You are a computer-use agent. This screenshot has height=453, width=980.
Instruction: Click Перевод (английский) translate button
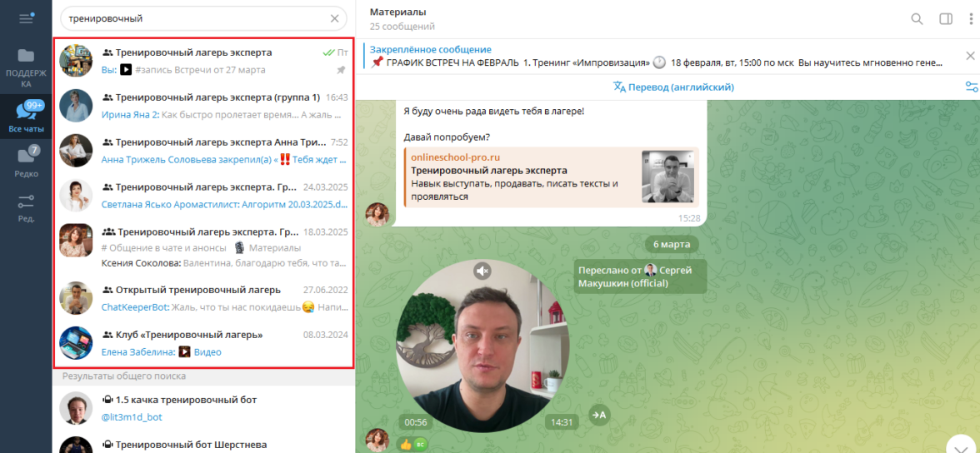(x=673, y=87)
